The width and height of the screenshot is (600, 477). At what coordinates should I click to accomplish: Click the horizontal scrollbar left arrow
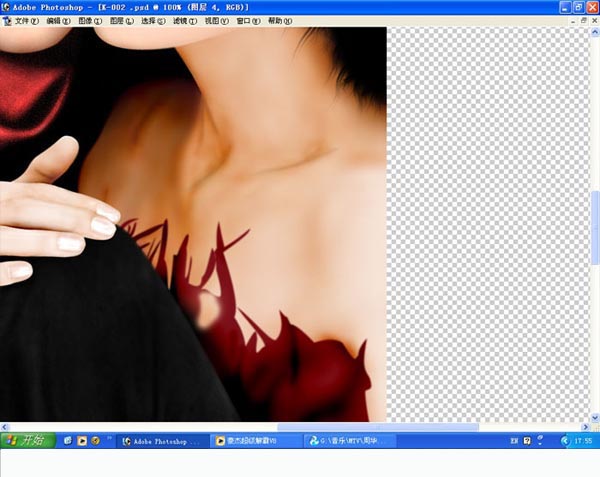tap(5, 427)
